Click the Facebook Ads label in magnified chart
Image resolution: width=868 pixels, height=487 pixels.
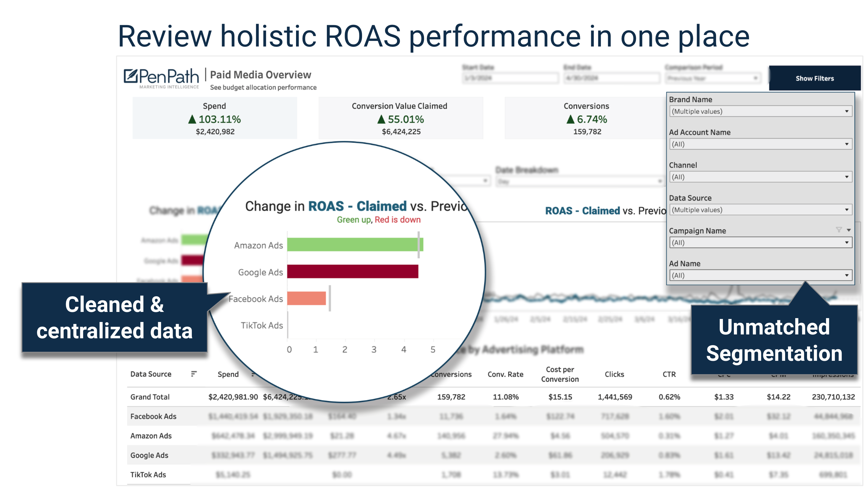(256, 299)
